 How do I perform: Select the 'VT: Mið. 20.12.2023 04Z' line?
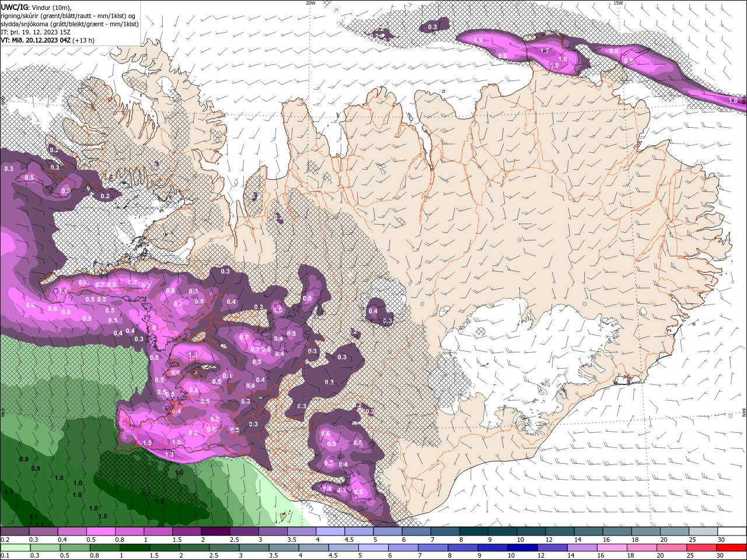click(48, 40)
